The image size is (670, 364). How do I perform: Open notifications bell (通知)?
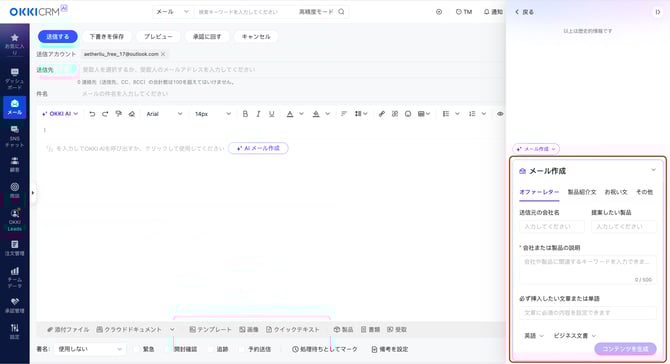click(x=493, y=12)
